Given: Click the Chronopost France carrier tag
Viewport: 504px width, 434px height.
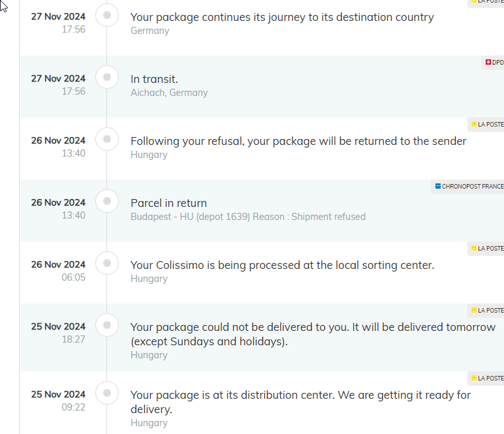Looking at the screenshot, I should coord(467,186).
